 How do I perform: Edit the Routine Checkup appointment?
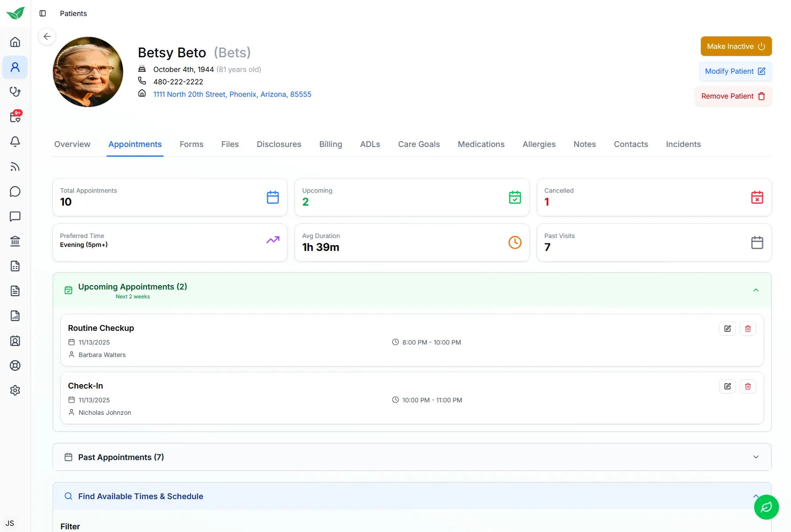[x=727, y=329]
